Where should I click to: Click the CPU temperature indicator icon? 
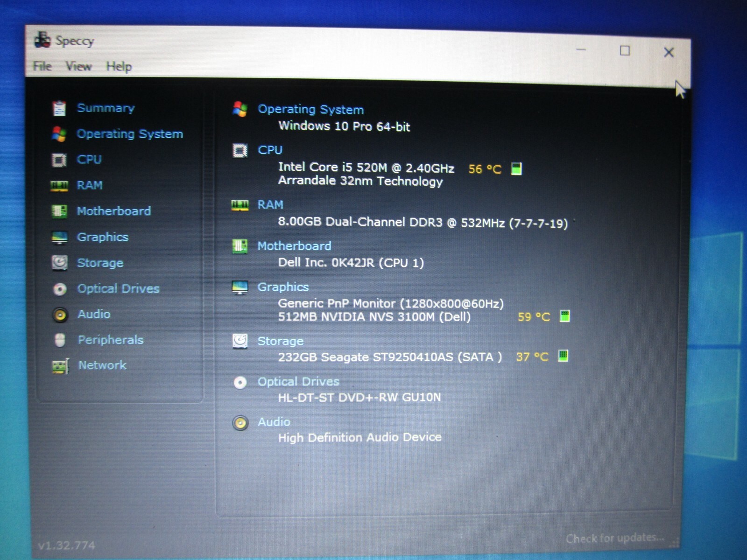pyautogui.click(x=516, y=168)
